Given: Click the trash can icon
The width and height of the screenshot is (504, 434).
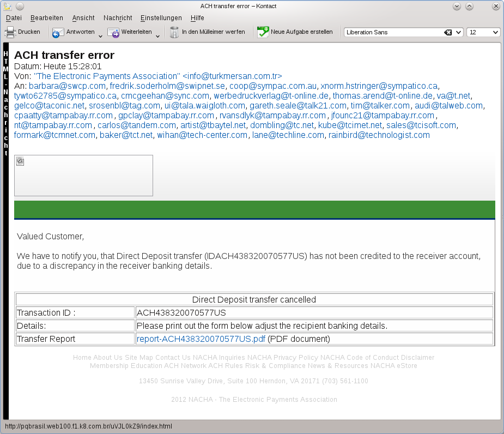Looking at the screenshot, I should pyautogui.click(x=174, y=32).
